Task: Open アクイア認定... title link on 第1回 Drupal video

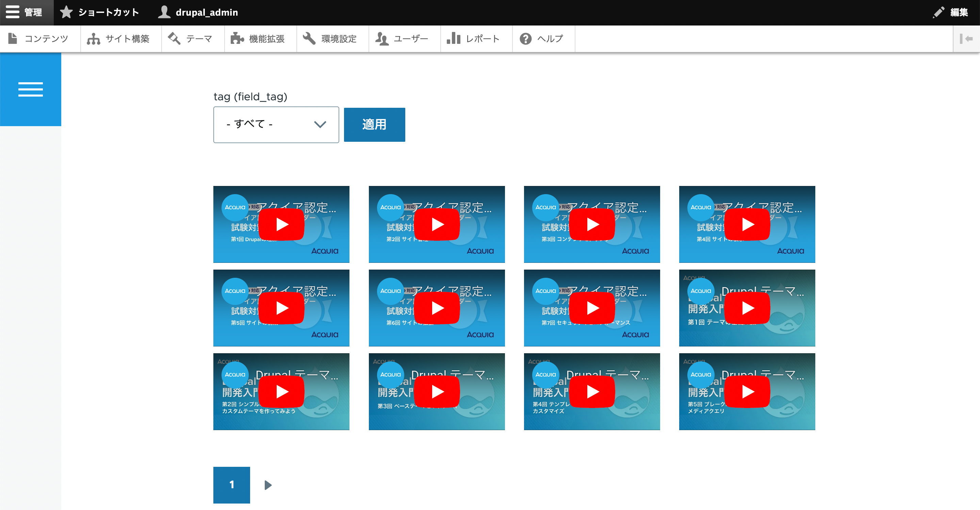Action: (x=296, y=207)
